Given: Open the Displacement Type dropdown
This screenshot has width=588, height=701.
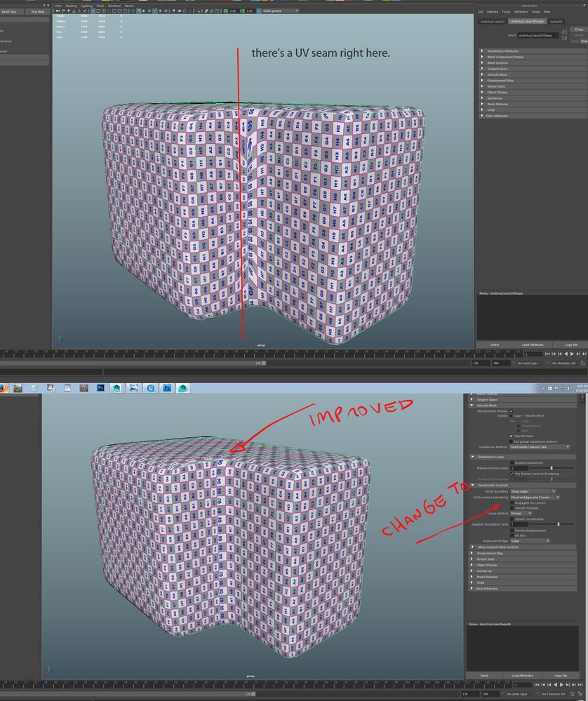Looking at the screenshot, I should tap(530, 541).
